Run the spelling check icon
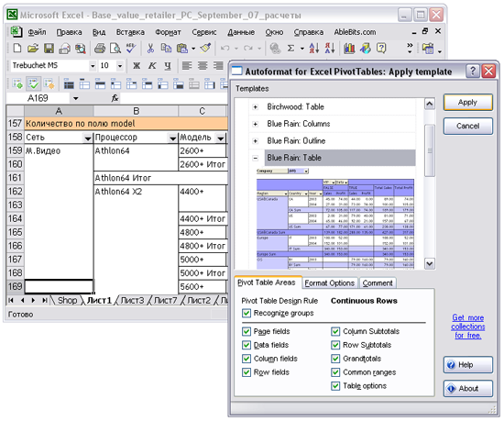Screen dimensions: 504x421 point(131,49)
